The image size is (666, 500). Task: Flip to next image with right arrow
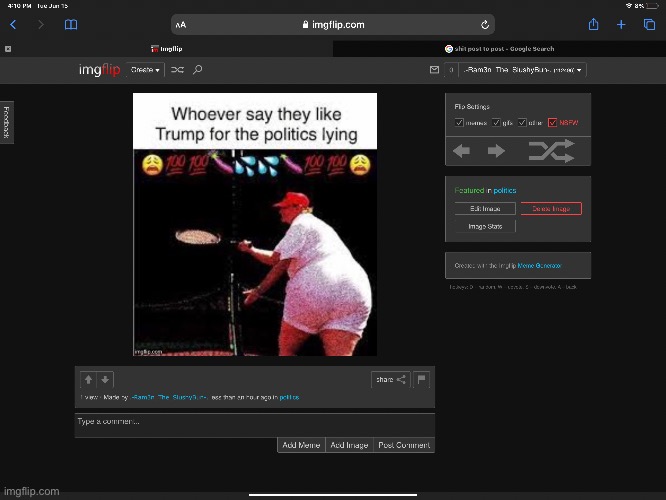[496, 151]
